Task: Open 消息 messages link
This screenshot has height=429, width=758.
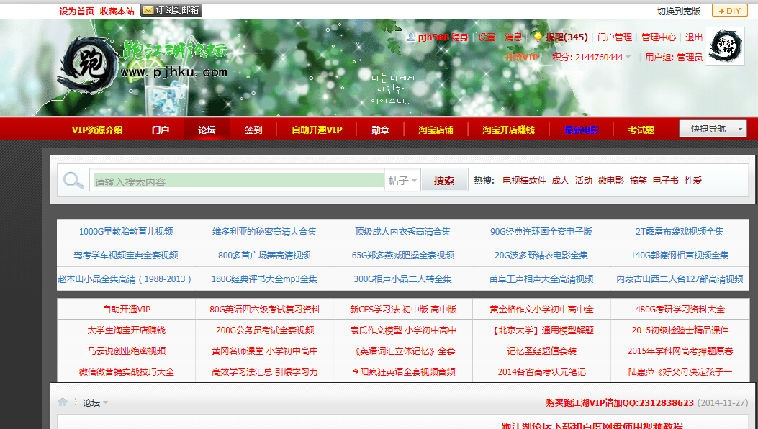Action: pos(513,37)
